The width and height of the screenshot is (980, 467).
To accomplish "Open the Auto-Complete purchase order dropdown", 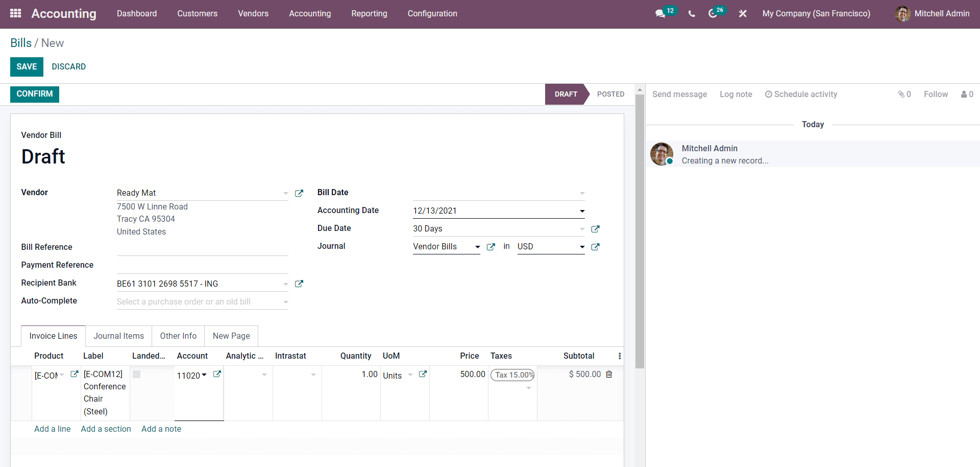I will 285,302.
